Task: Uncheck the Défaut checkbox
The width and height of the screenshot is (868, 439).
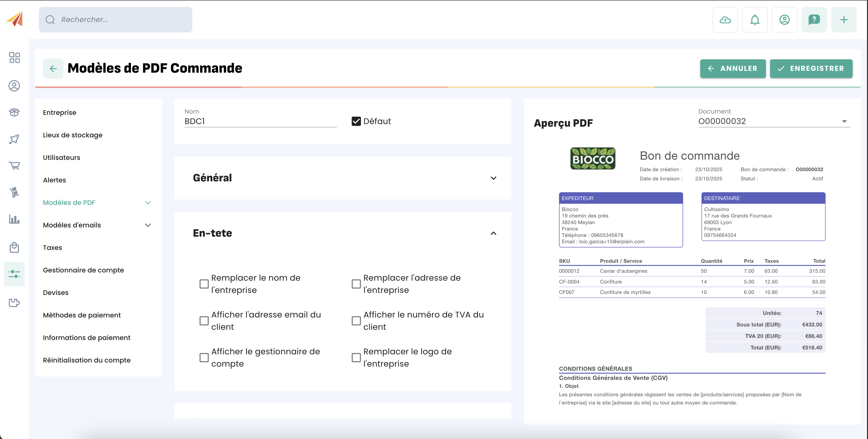Action: click(356, 121)
